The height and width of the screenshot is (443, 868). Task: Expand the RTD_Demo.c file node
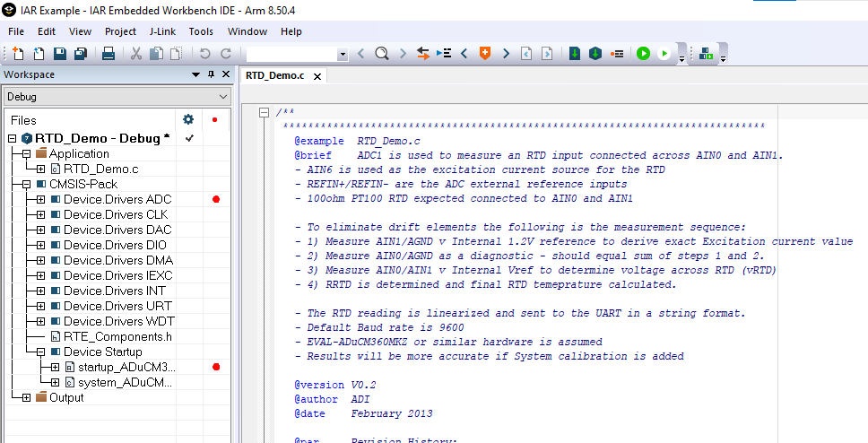coord(41,169)
